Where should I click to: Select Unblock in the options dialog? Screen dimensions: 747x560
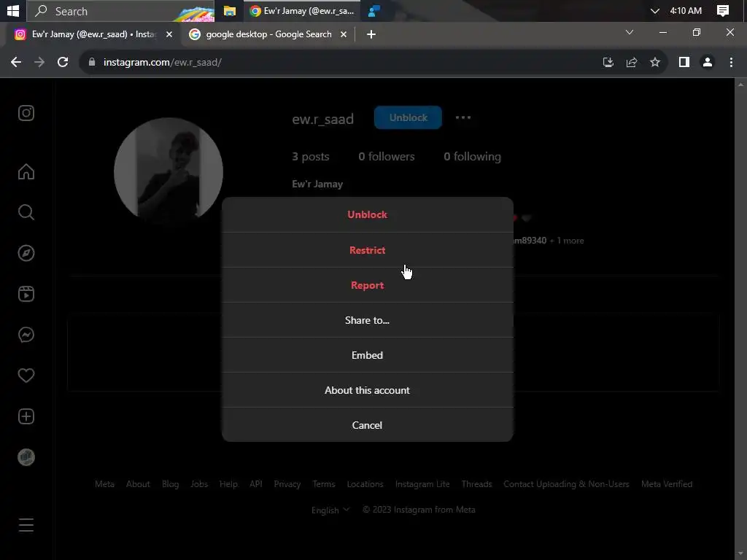(x=368, y=215)
